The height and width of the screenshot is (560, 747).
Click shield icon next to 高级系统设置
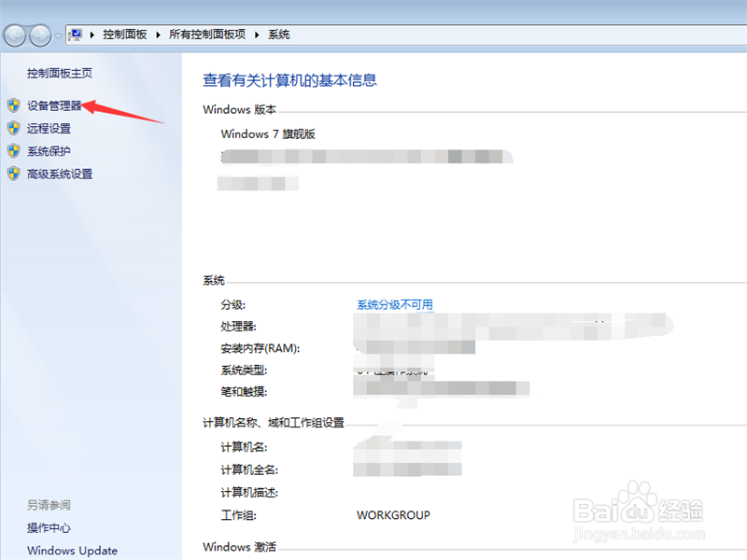pos(14,174)
